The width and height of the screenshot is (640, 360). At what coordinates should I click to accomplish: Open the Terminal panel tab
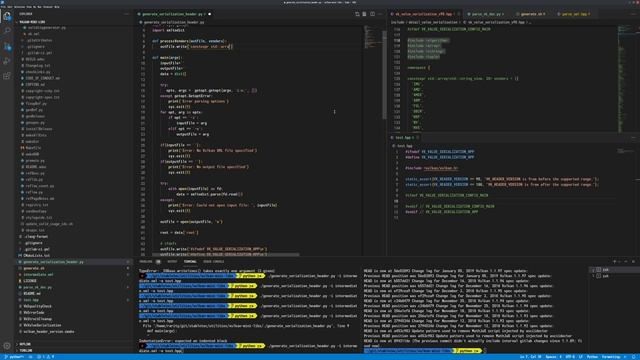pos(190,262)
